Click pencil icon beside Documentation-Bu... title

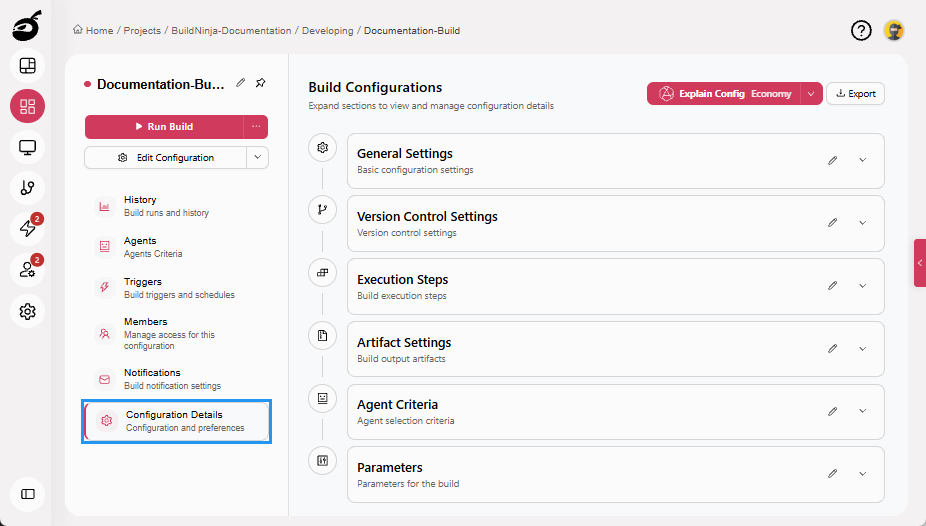240,83
